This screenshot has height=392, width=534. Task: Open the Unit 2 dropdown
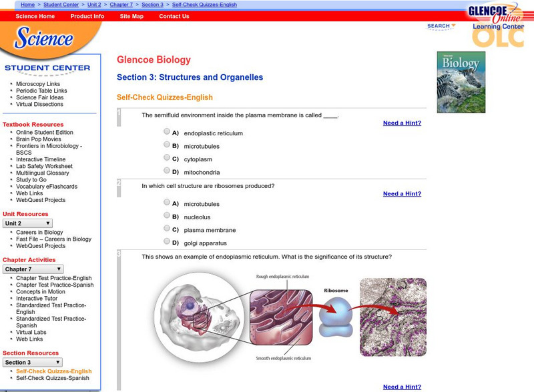(x=27, y=223)
